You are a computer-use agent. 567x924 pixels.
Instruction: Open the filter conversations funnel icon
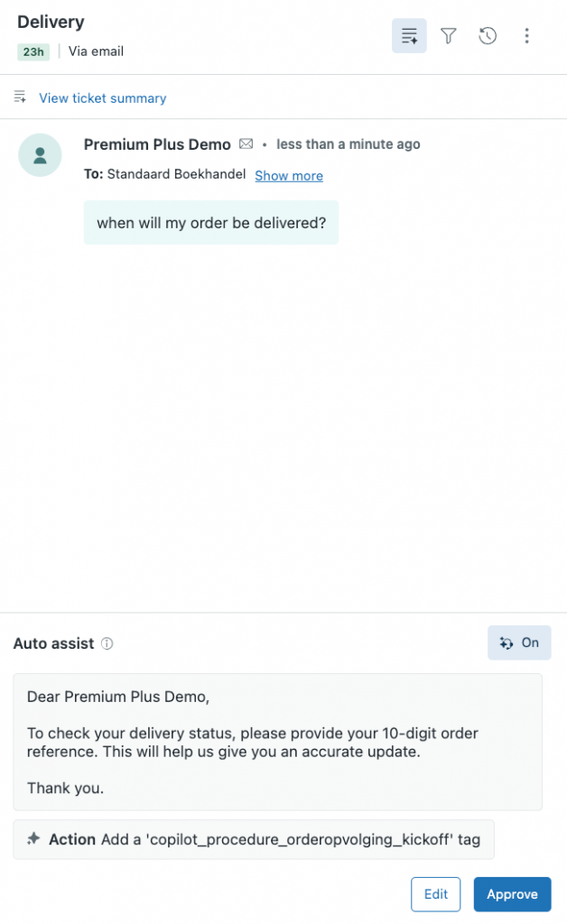click(449, 36)
